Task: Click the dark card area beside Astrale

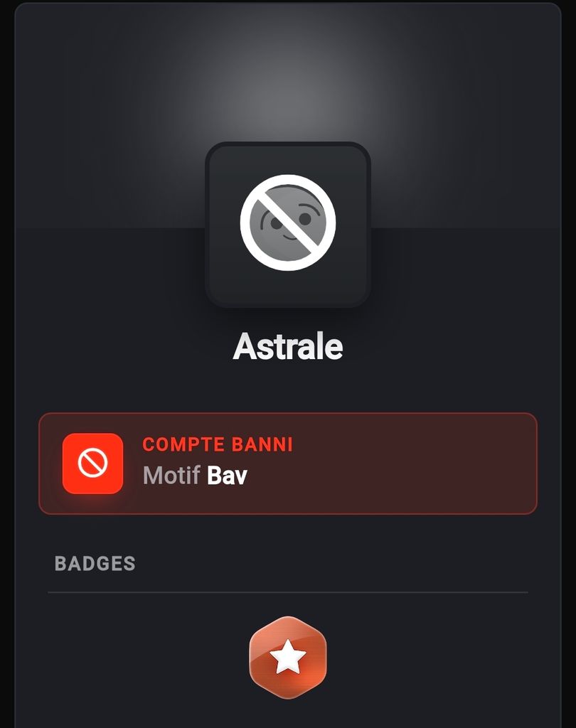Action: point(442,346)
